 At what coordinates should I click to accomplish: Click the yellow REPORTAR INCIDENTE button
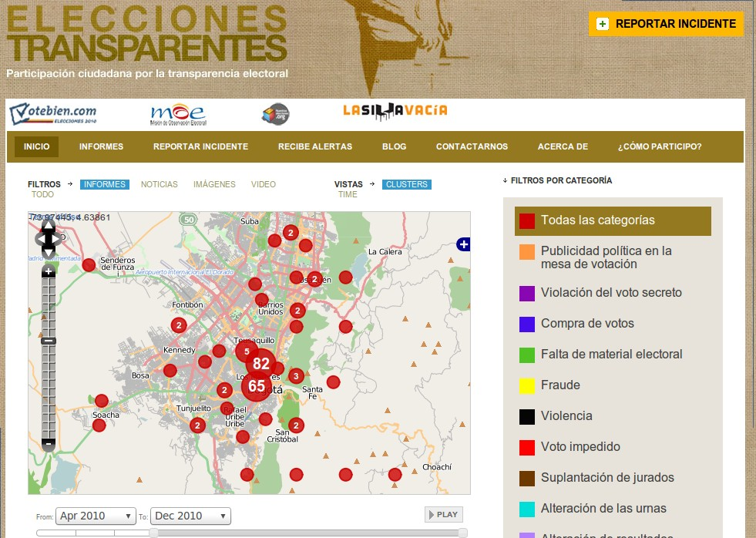[x=664, y=23]
